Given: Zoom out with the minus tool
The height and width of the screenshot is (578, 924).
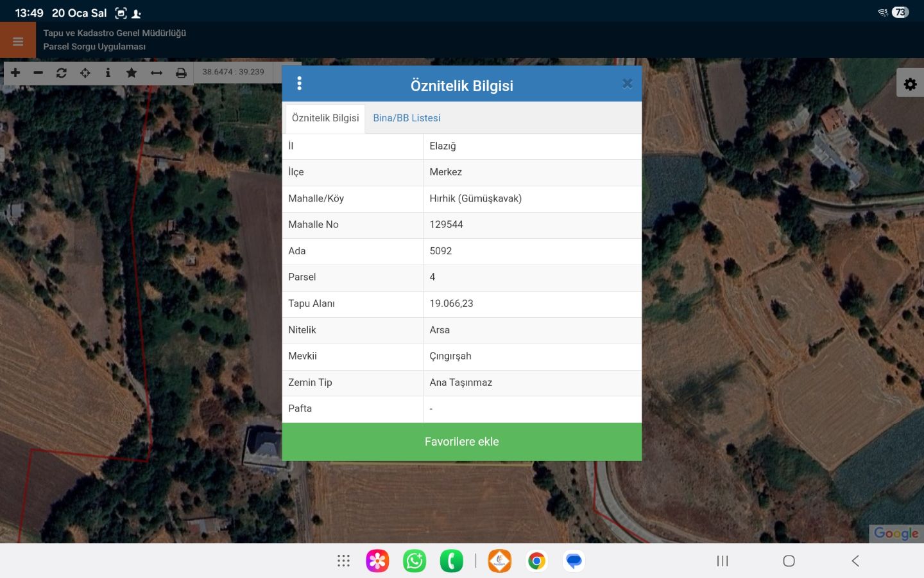Looking at the screenshot, I should coord(38,73).
